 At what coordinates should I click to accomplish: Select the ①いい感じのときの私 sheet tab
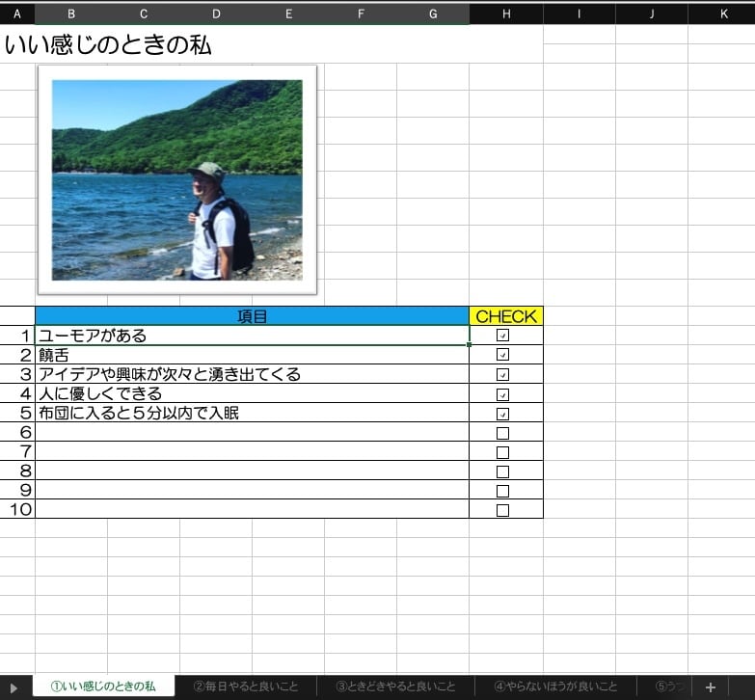pos(103,687)
